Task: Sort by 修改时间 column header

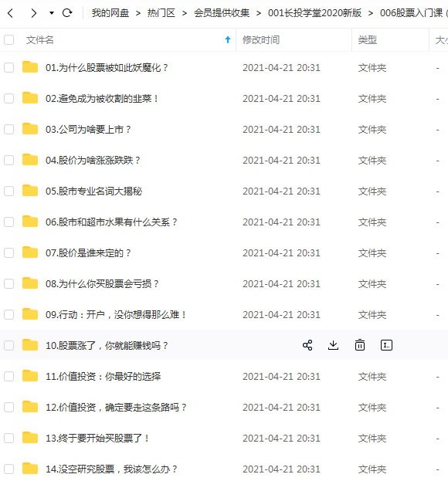Action: tap(261, 40)
